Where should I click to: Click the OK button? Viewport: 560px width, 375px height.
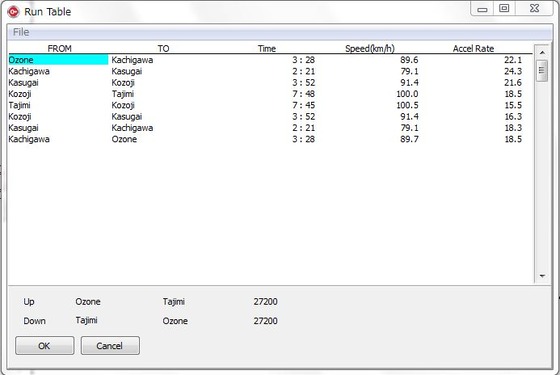coord(45,345)
